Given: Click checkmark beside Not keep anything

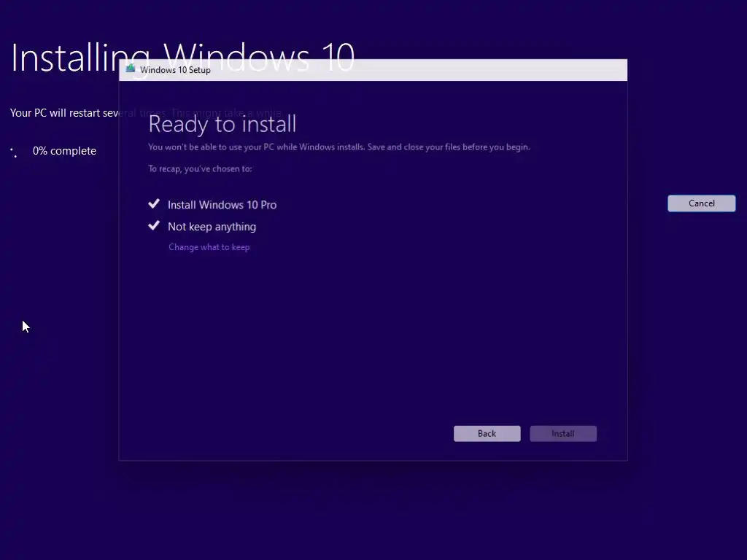Looking at the screenshot, I should pos(154,225).
